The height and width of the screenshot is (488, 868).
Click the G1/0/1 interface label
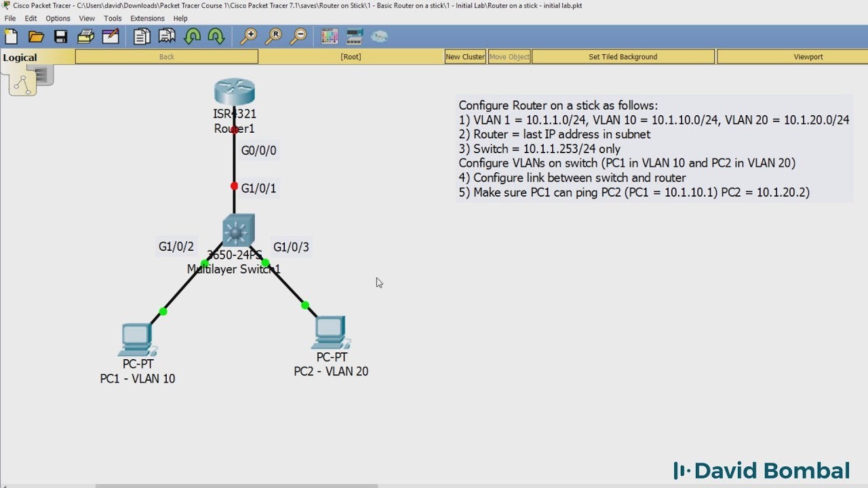(x=259, y=188)
